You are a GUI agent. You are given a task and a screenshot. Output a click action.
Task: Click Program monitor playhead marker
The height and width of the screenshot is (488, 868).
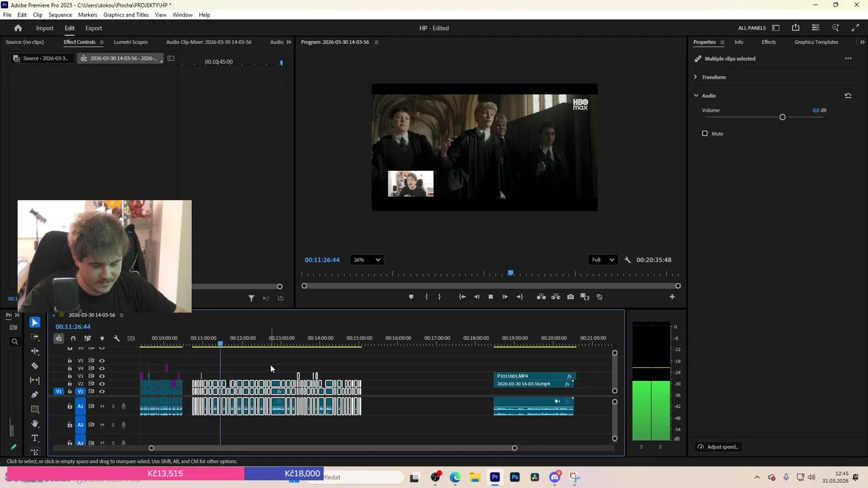511,273
